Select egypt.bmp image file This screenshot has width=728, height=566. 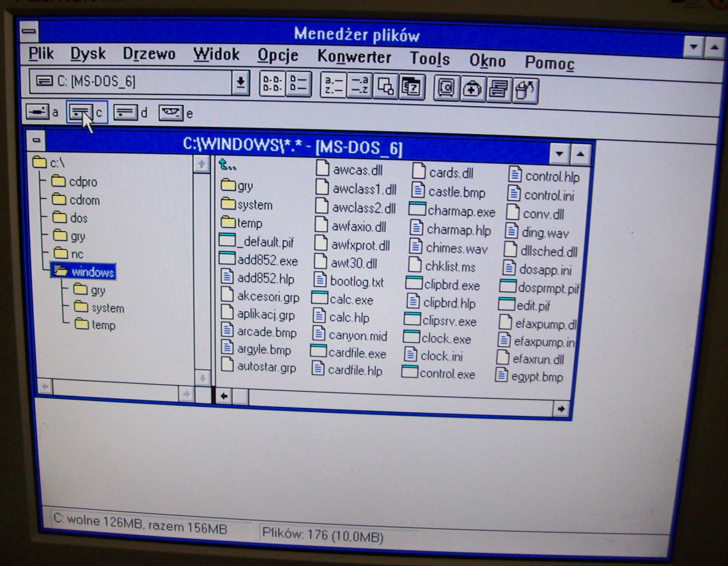click(529, 376)
